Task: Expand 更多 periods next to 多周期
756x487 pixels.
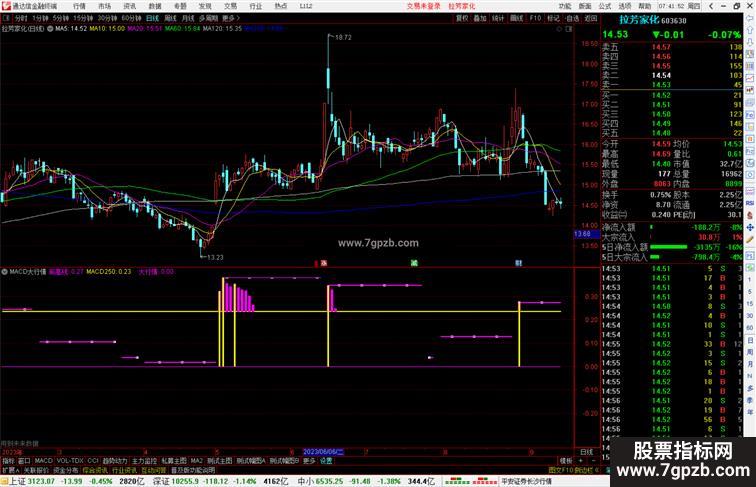Action: click(x=231, y=18)
